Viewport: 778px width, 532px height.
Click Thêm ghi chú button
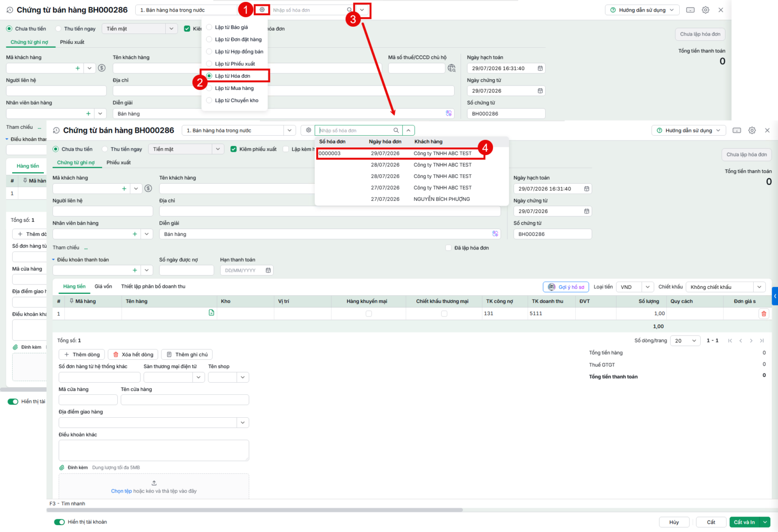[187, 355]
